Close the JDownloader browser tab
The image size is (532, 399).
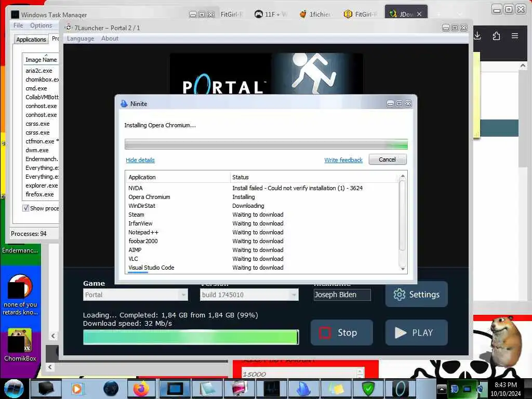[419, 14]
